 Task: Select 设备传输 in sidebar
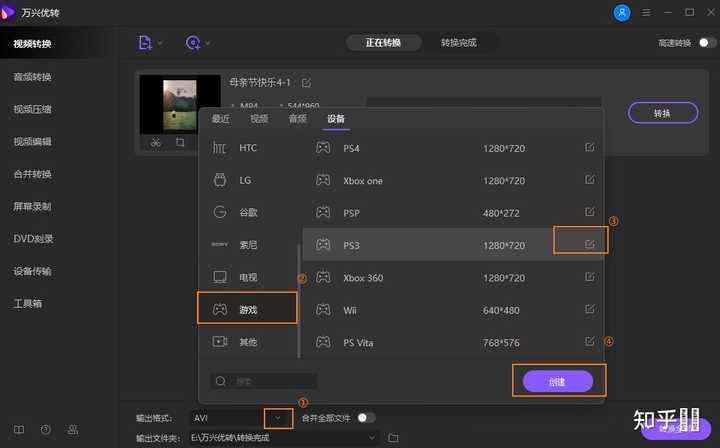(32, 271)
